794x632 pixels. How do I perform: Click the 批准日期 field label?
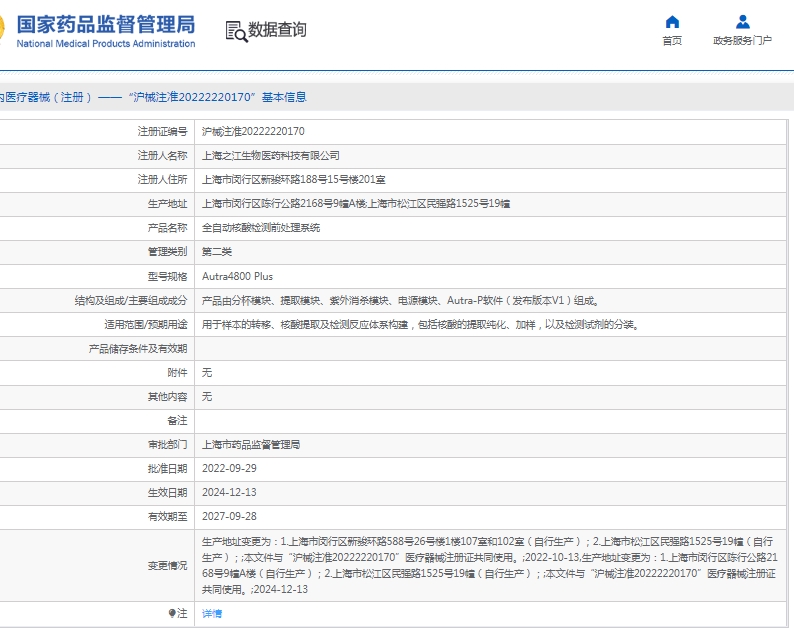(x=168, y=468)
